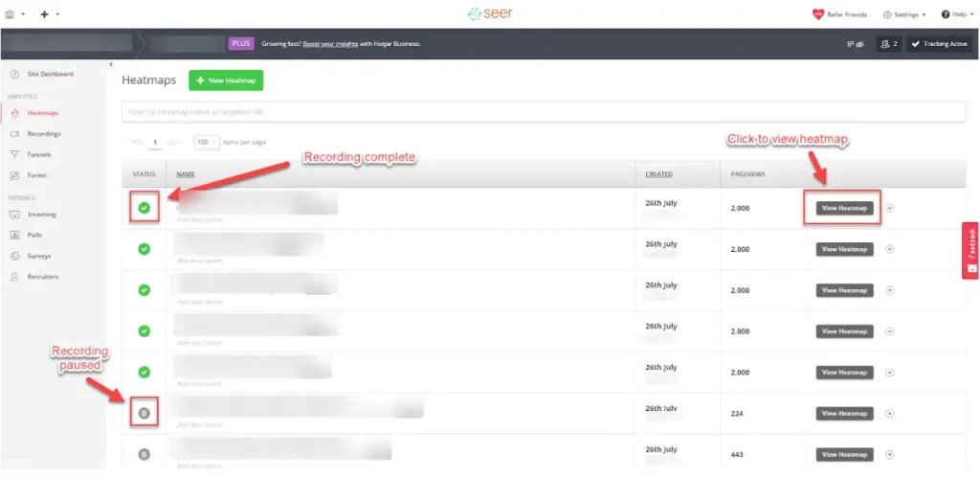Sort by the Created column header
The image size is (980, 478).
658,174
